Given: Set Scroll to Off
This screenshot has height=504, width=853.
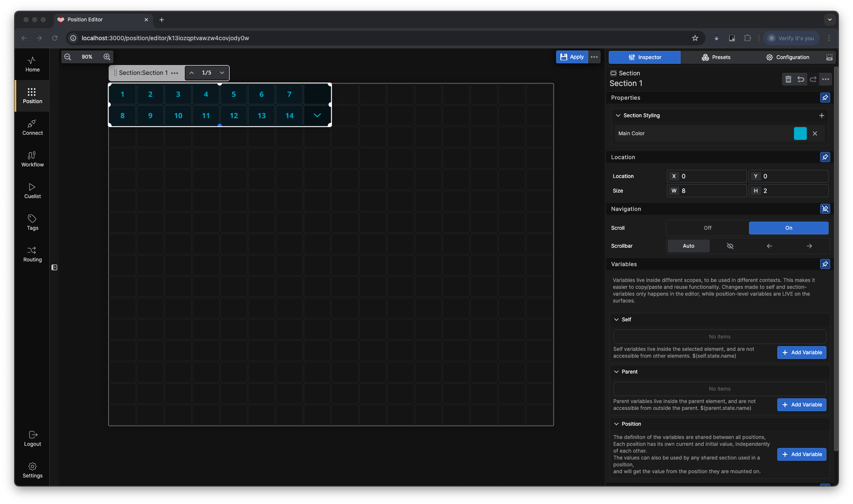Looking at the screenshot, I should (x=708, y=228).
